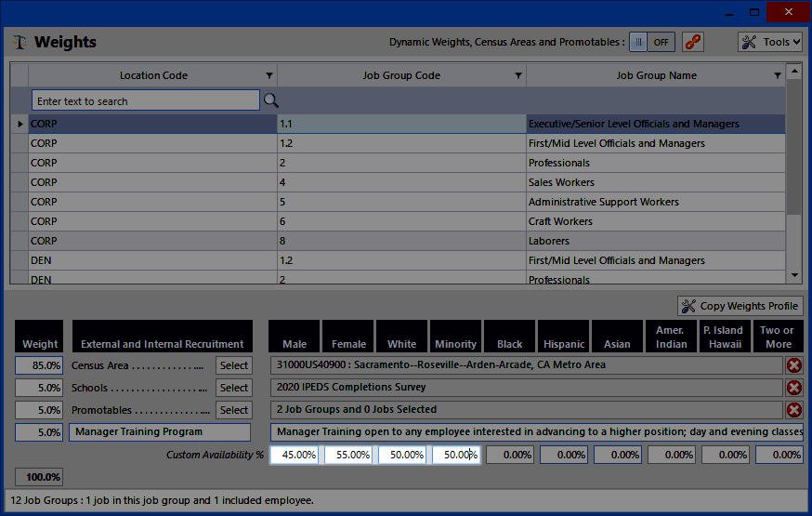The height and width of the screenshot is (516, 812).
Task: Click the scroll up arrow in the grid
Action: point(793,72)
